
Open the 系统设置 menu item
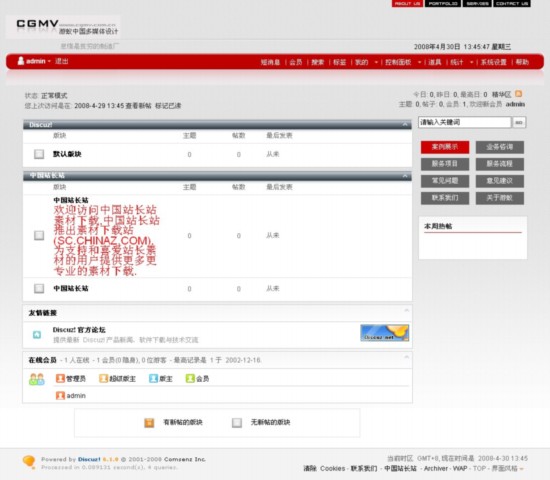pos(494,62)
